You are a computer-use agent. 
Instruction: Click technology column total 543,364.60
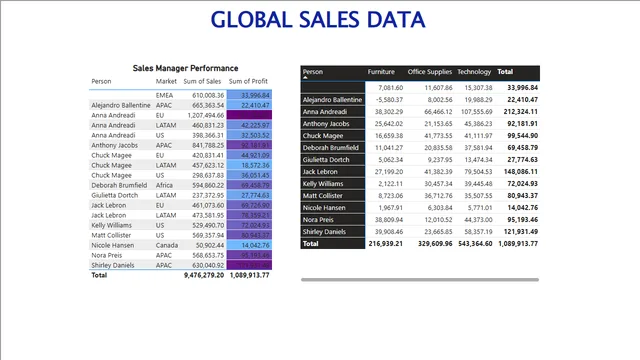click(475, 244)
